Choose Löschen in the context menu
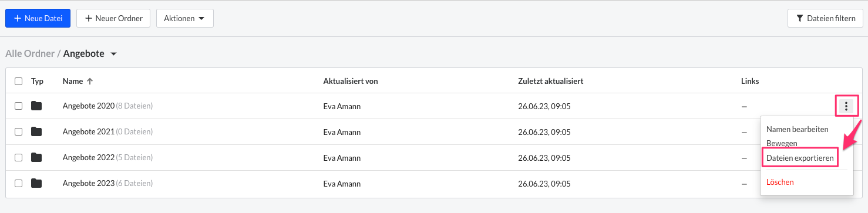The height and width of the screenshot is (213, 868). click(x=780, y=182)
